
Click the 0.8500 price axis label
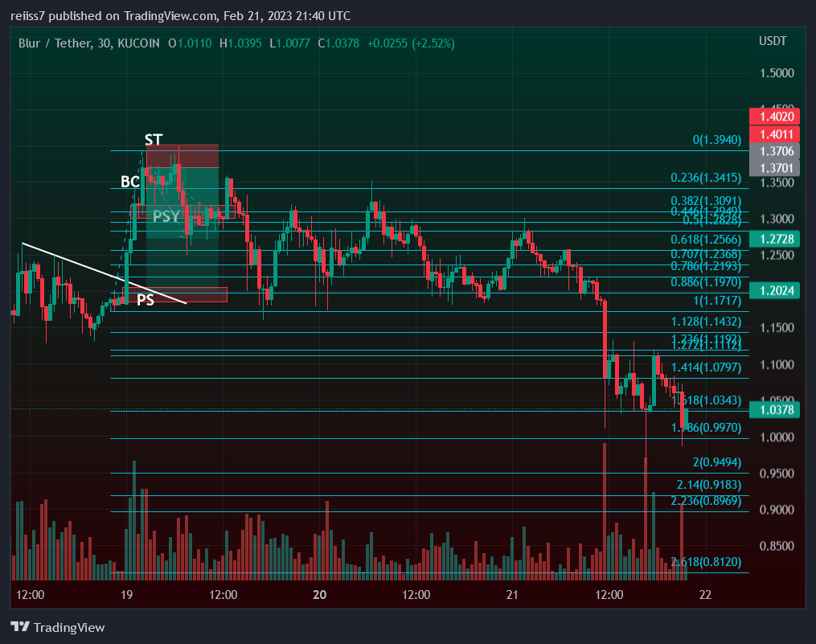[777, 546]
